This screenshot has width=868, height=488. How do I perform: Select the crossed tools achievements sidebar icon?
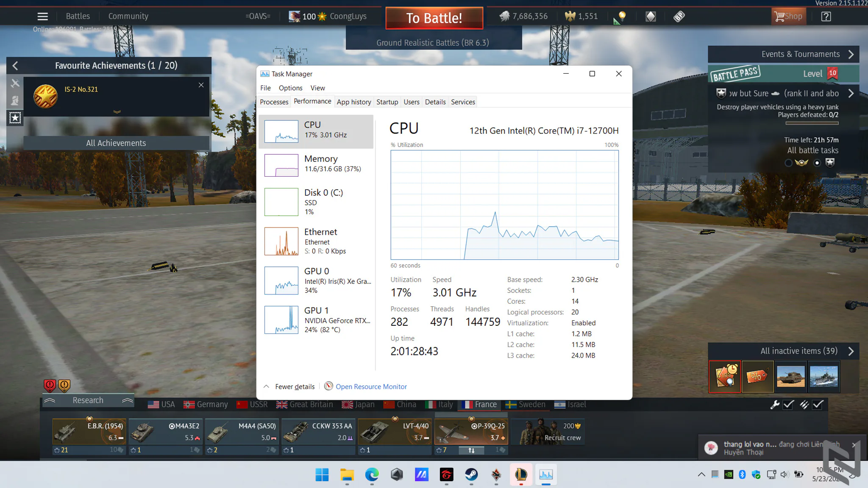pyautogui.click(x=15, y=83)
